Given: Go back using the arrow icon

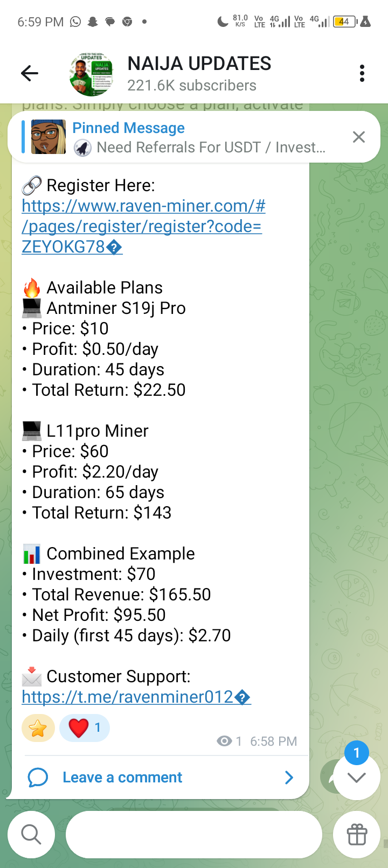Looking at the screenshot, I should pos(30,73).
